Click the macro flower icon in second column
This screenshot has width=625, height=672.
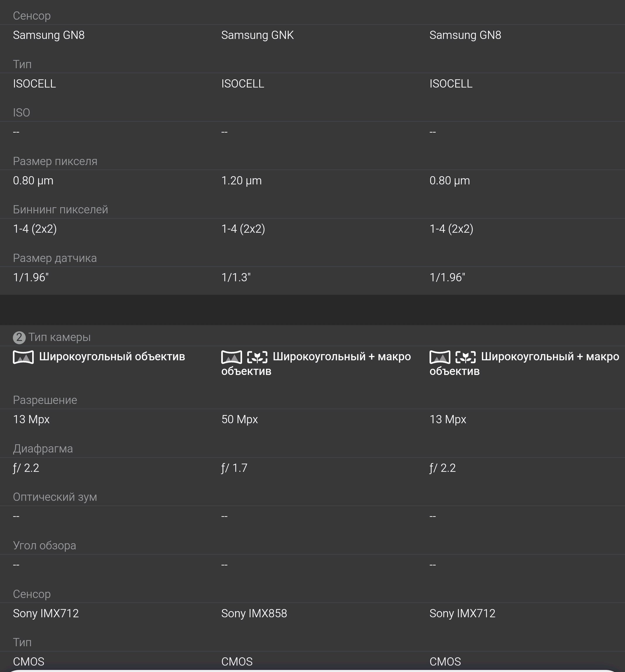pyautogui.click(x=257, y=357)
